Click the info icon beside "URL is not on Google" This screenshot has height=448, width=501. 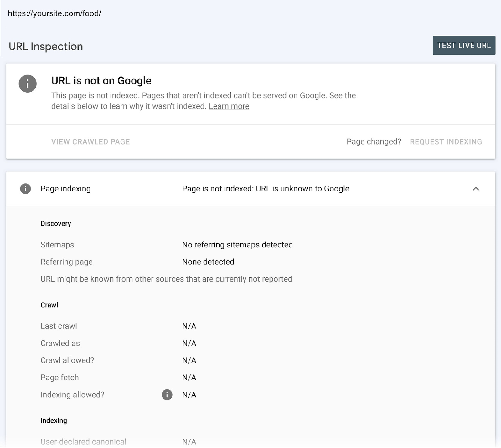pyautogui.click(x=28, y=84)
